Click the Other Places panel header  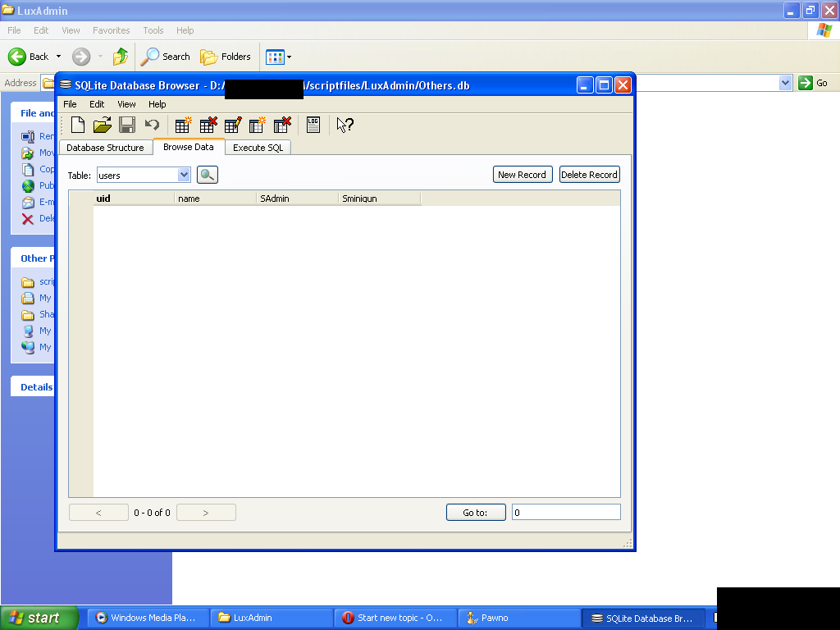(x=33, y=258)
